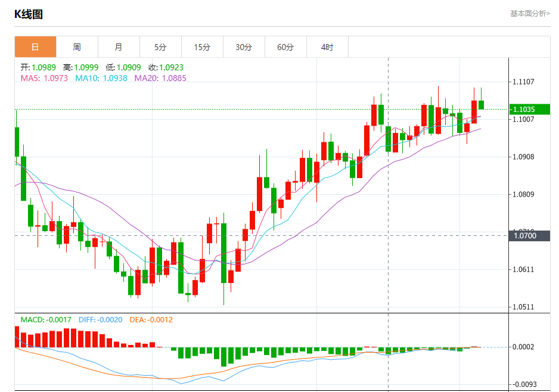Screen dimensions: 559x392
Task: Click the 1.1007 price axis label
Action: pos(523,119)
